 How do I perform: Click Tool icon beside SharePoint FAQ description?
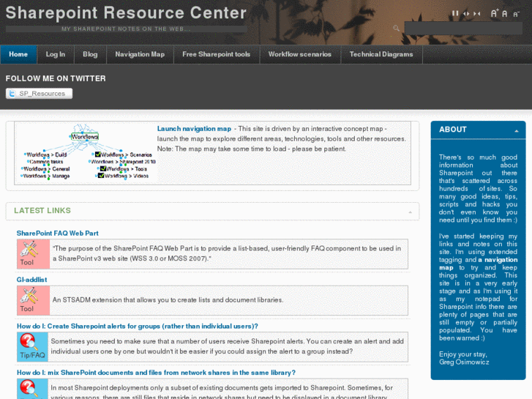pyautogui.click(x=33, y=253)
